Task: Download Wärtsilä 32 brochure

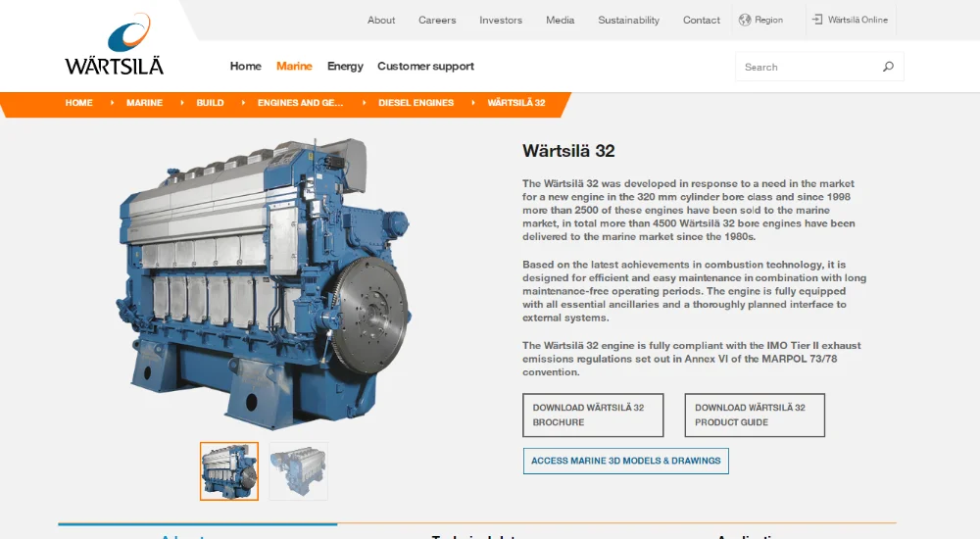Action: click(593, 415)
